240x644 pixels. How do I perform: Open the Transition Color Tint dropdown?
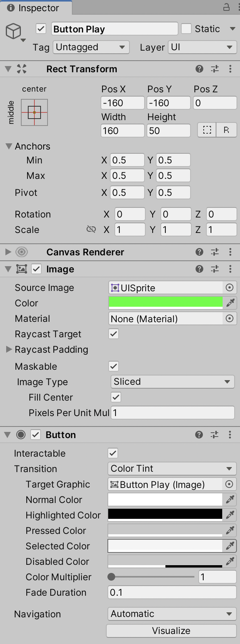tap(172, 469)
